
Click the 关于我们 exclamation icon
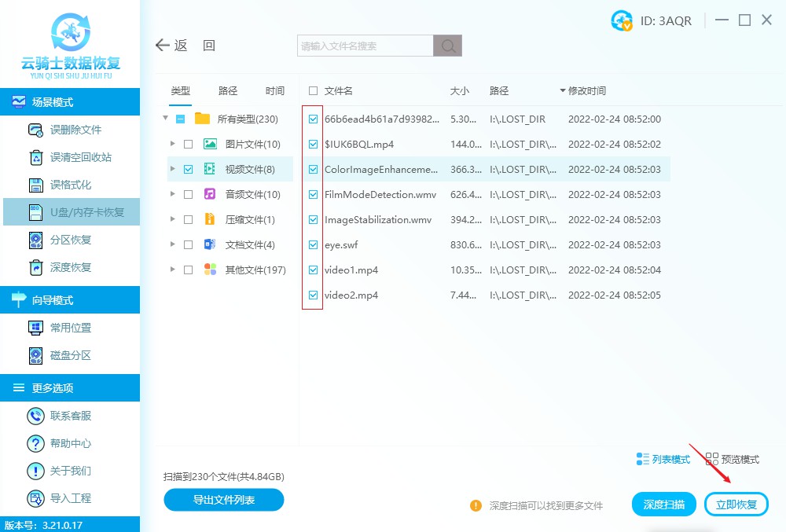tap(35, 471)
